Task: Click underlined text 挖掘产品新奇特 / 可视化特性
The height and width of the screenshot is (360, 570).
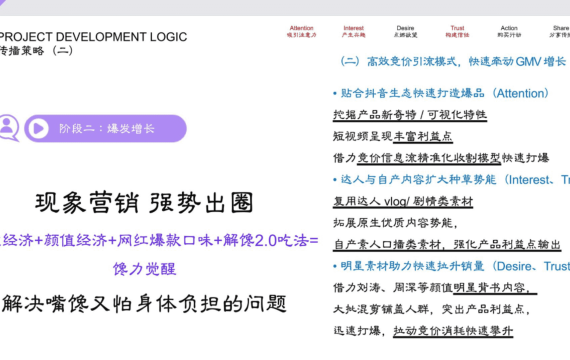Action: coord(410,115)
